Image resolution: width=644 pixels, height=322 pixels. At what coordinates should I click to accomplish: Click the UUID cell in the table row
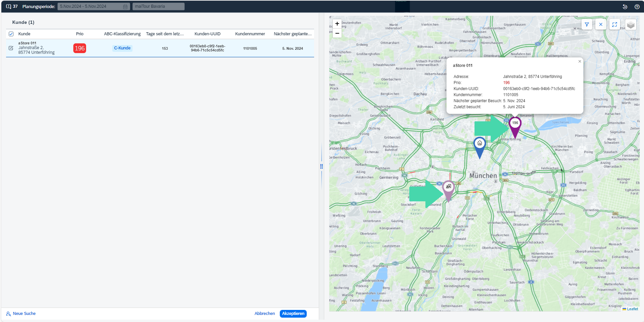(x=207, y=48)
